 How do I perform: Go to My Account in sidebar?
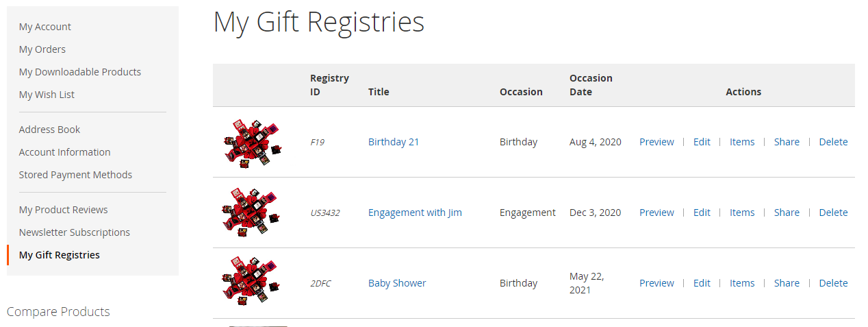[x=45, y=27]
